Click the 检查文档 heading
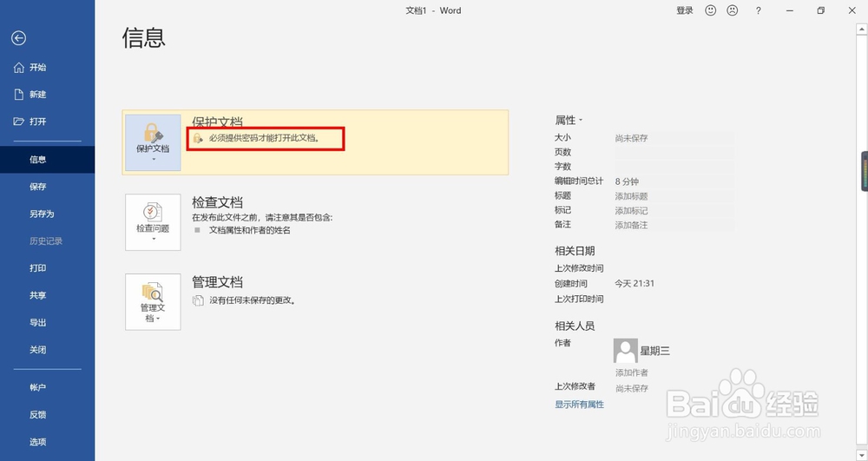 (217, 202)
